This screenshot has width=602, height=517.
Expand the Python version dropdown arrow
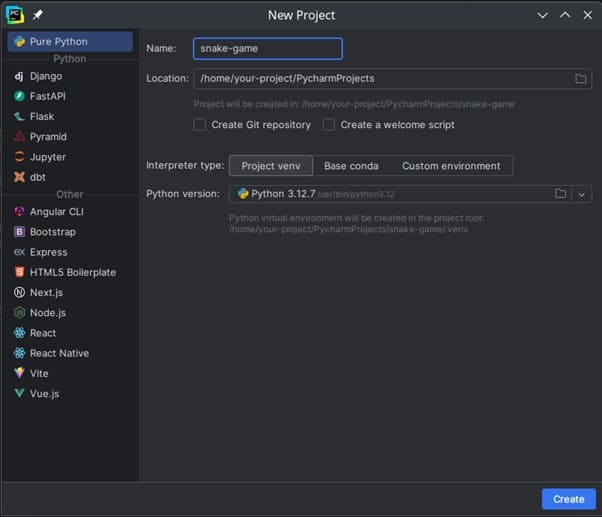point(582,194)
